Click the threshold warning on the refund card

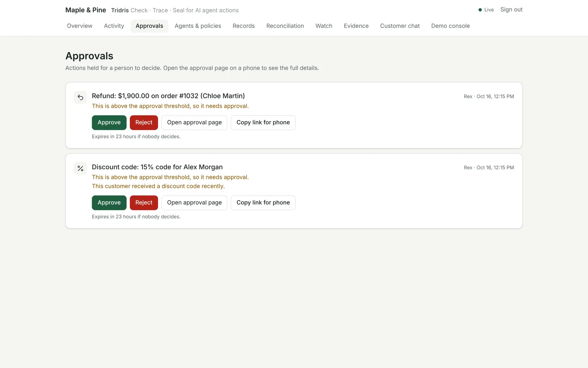[170, 106]
